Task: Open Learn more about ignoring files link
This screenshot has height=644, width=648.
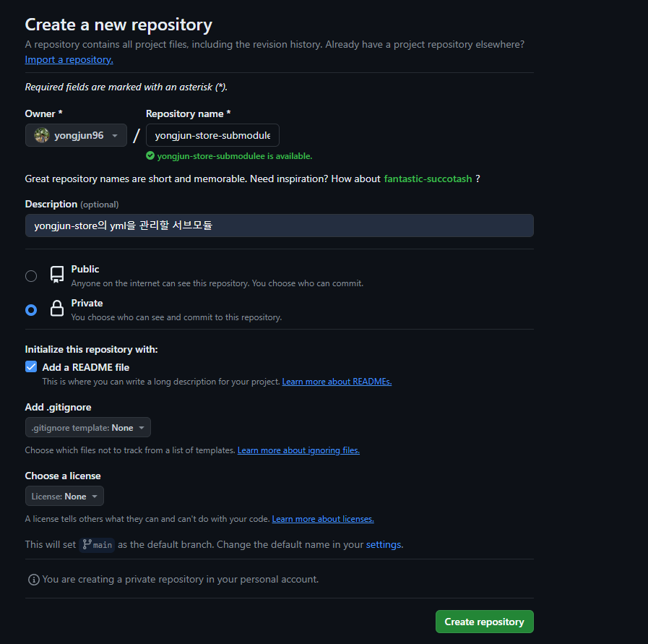Action: (298, 450)
